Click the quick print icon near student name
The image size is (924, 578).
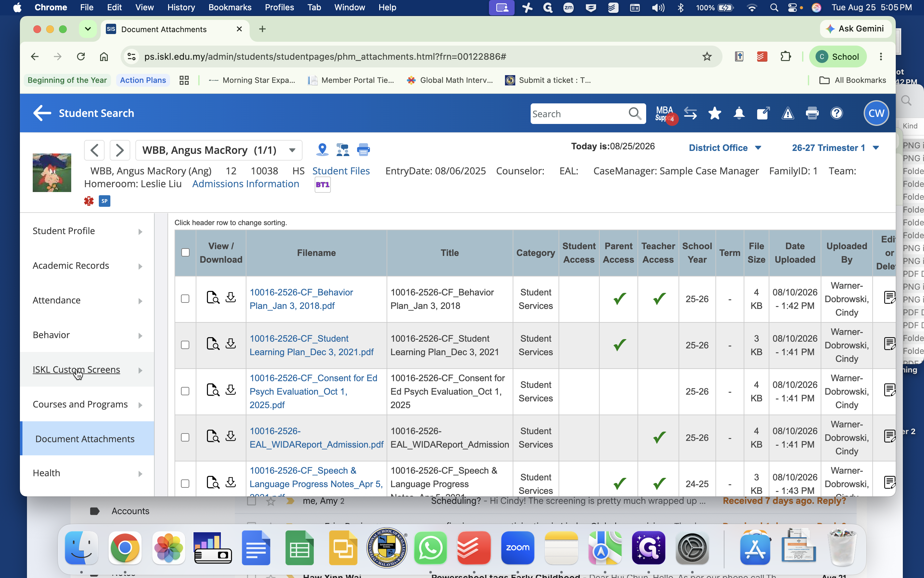point(363,149)
